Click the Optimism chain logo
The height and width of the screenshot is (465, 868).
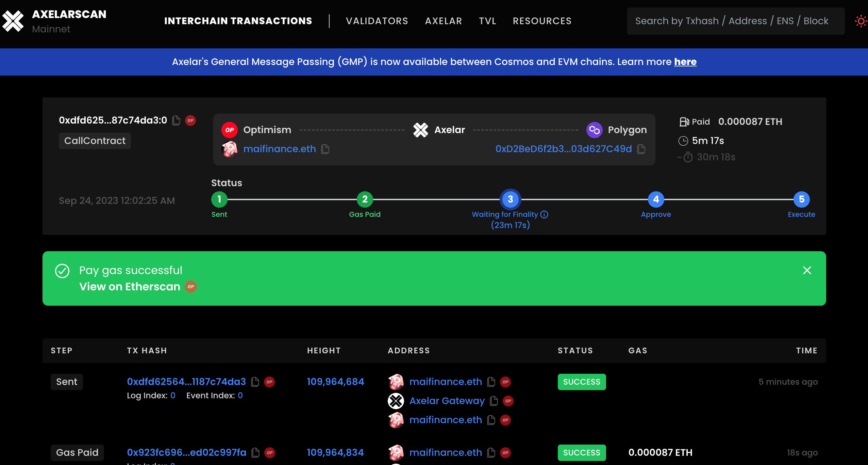click(x=230, y=130)
